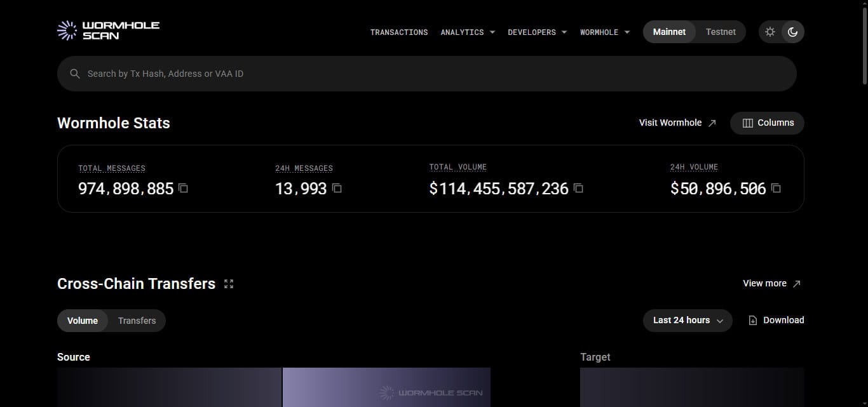Click View more for Cross-Chain Transfers
This screenshot has height=407, width=868.
pos(772,284)
